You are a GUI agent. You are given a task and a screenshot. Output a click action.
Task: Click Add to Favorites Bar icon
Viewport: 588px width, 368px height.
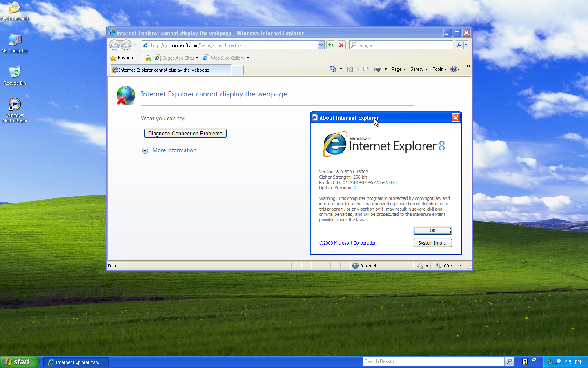pyautogui.click(x=148, y=58)
